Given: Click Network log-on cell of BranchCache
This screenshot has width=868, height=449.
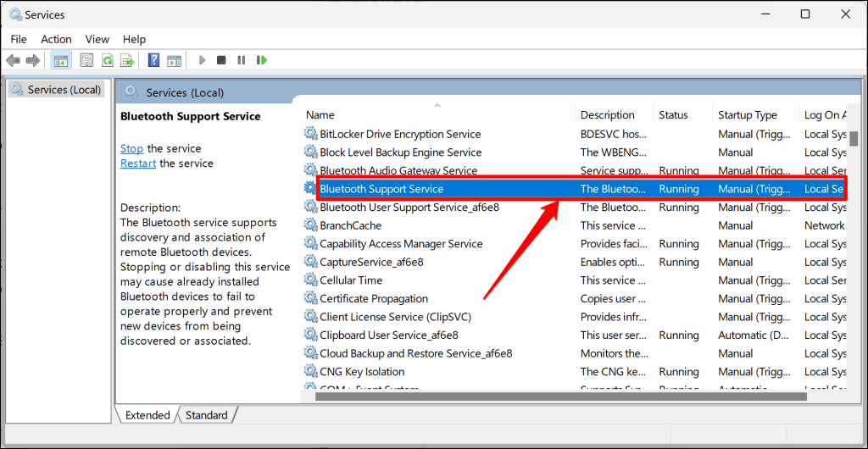Looking at the screenshot, I should [x=824, y=225].
